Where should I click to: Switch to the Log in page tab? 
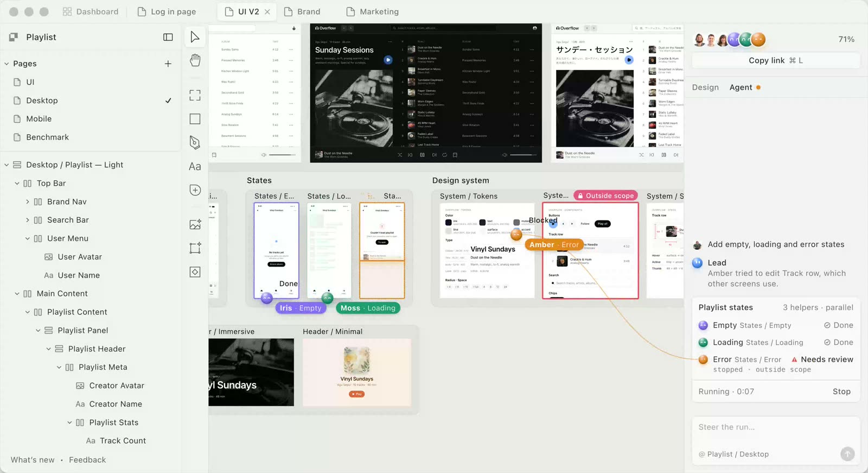point(167,11)
